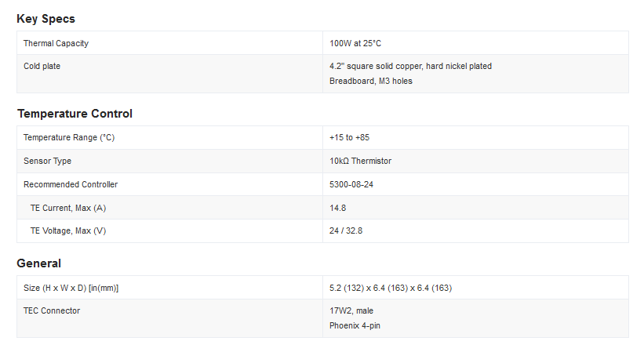This screenshot has width=644, height=363.
Task: Click the General section heading
Action: tap(38, 263)
